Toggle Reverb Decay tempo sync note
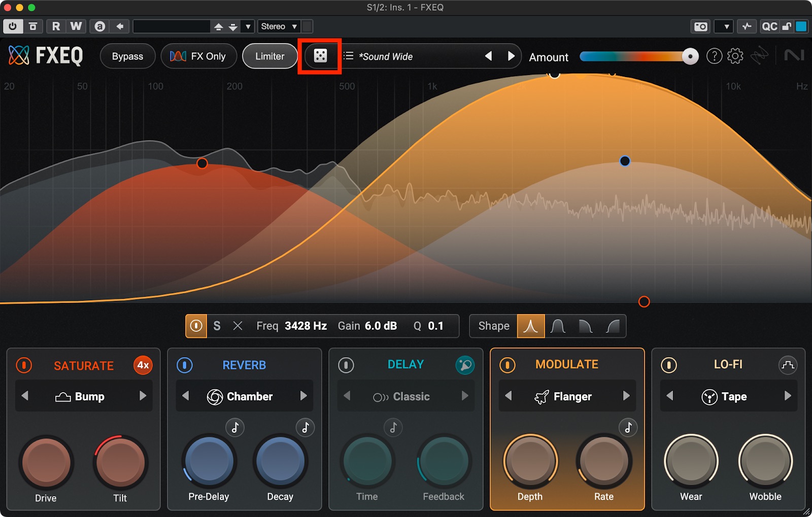The width and height of the screenshot is (812, 517). (x=305, y=428)
